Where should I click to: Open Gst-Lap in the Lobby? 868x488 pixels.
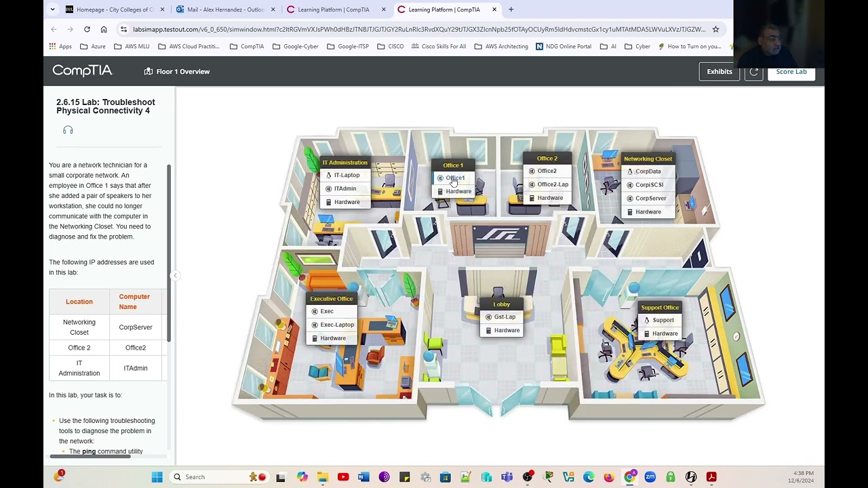click(x=500, y=317)
